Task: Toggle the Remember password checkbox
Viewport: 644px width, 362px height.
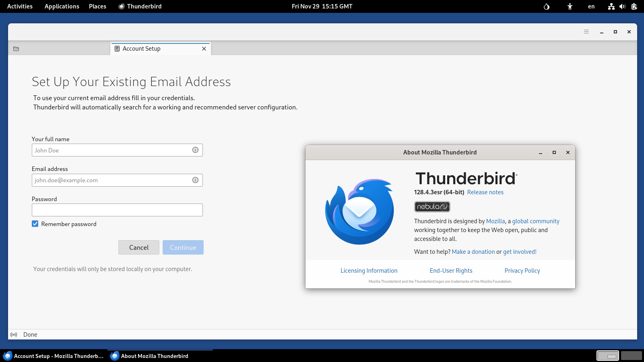Action: 35,224
